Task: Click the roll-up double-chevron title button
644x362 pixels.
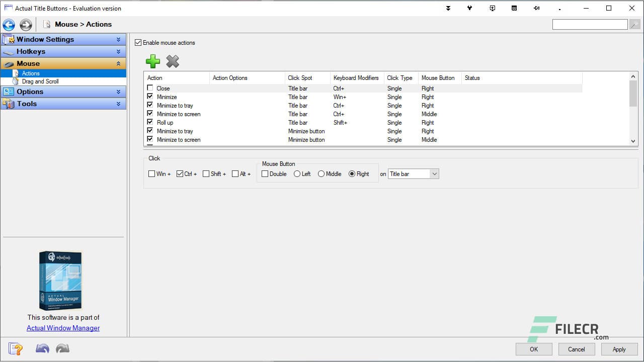Action: click(x=448, y=8)
